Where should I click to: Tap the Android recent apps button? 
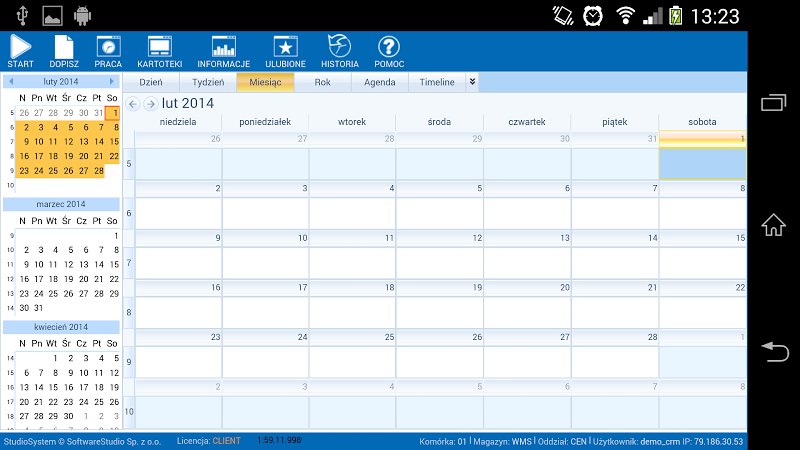[x=773, y=103]
